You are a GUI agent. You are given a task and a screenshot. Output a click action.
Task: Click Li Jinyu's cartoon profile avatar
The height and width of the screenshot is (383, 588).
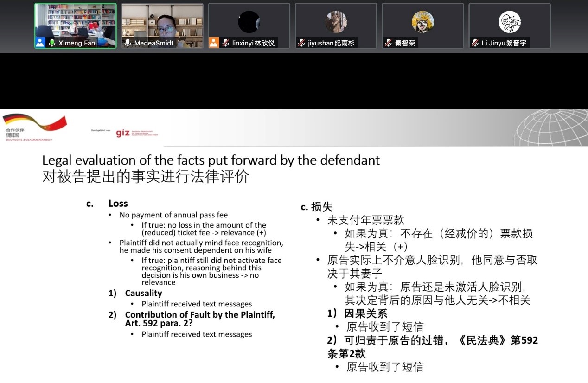[509, 22]
